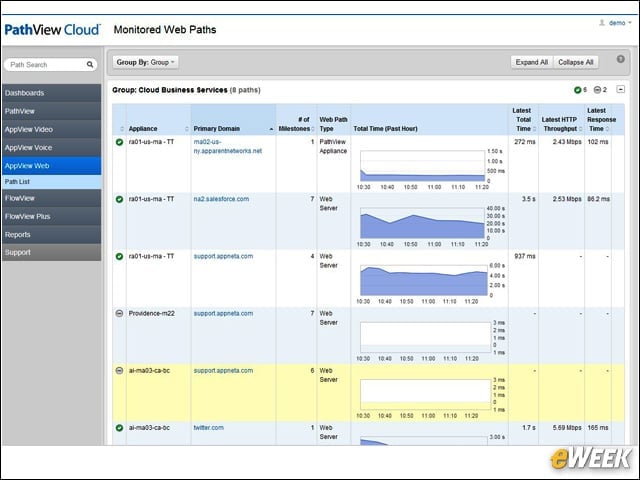This screenshot has height=480, width=640.
Task: Click 'PathView Appliance' web path type cell
Action: click(333, 147)
